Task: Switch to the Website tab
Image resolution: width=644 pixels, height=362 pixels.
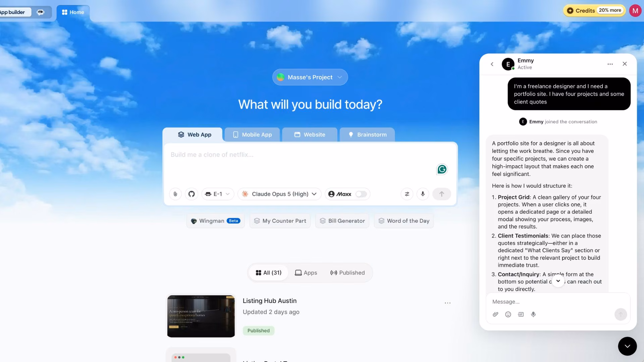Action: tap(310, 135)
